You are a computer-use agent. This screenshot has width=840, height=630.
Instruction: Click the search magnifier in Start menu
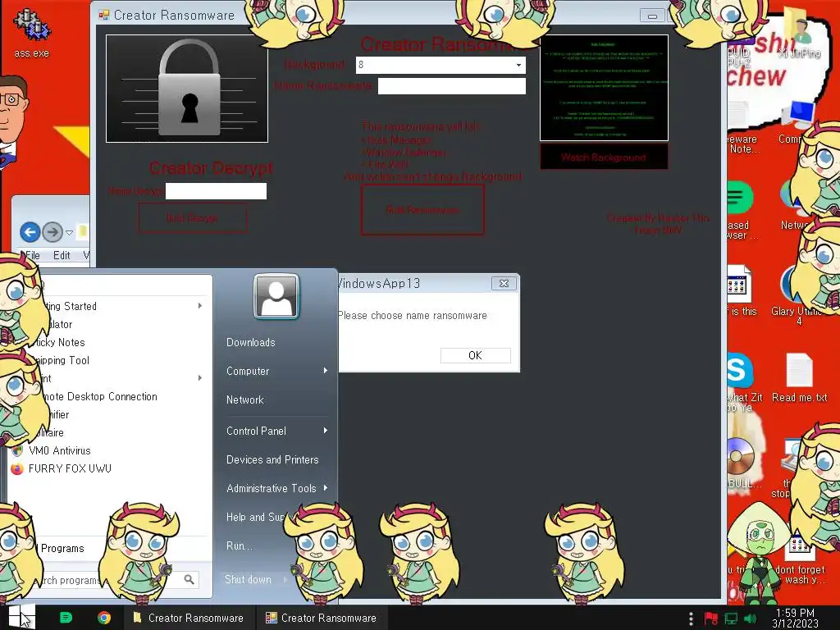189,579
